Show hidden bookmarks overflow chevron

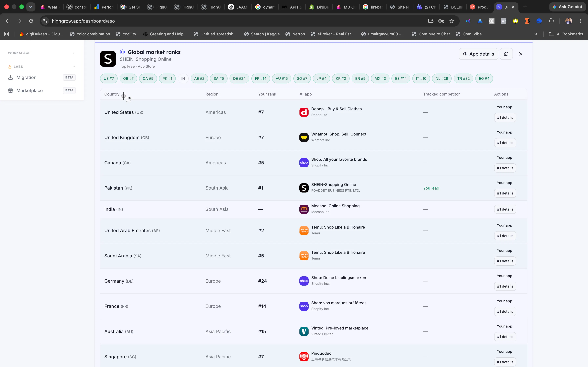(536, 34)
